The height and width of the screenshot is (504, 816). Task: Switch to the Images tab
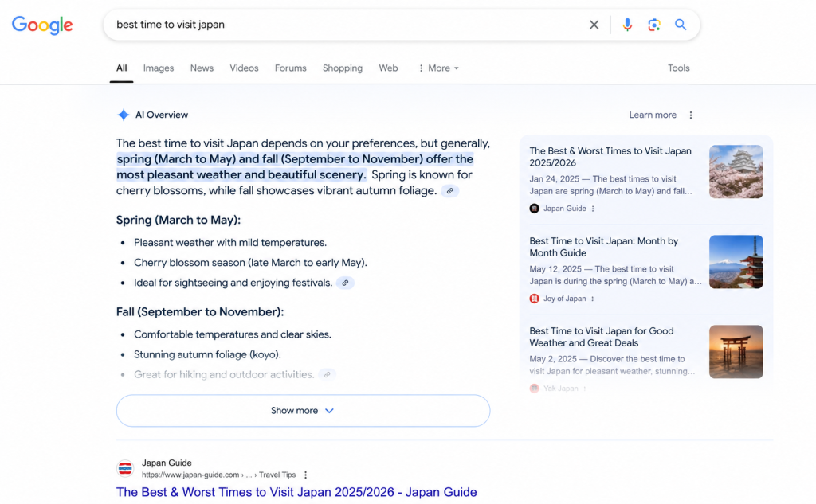(159, 68)
